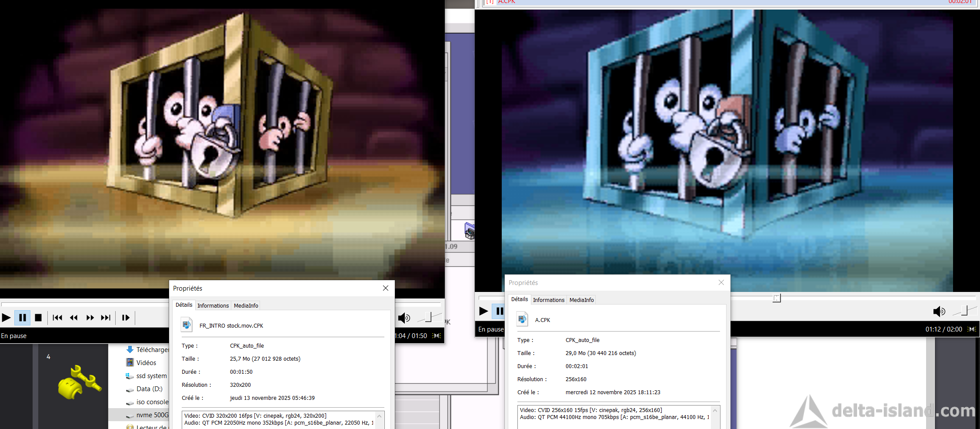Viewport: 980px width, 429px height.
Task: Adjust the left player volume slider
Action: point(429,317)
